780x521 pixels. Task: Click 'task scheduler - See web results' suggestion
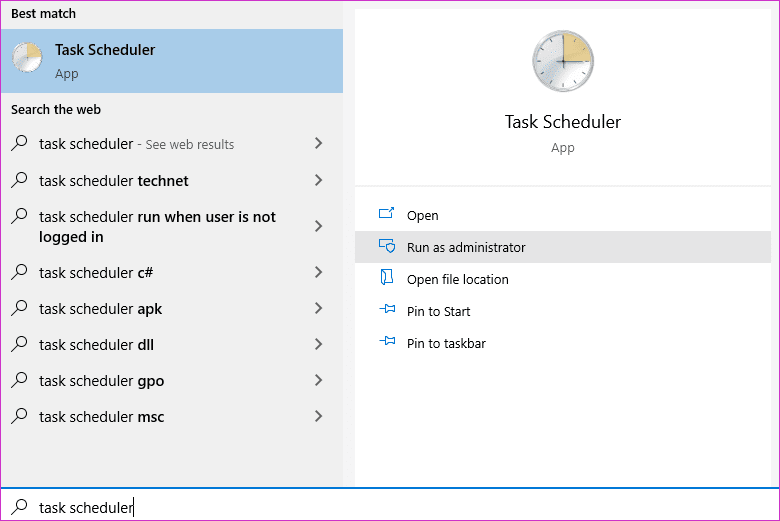tap(172, 143)
